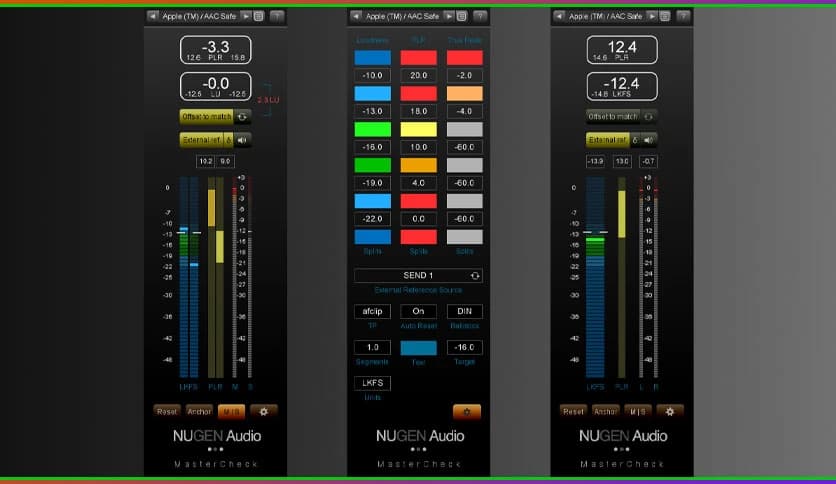836x484 pixels.
Task: Open preset list icon in middle settings panel
Action: pyautogui.click(x=462, y=17)
